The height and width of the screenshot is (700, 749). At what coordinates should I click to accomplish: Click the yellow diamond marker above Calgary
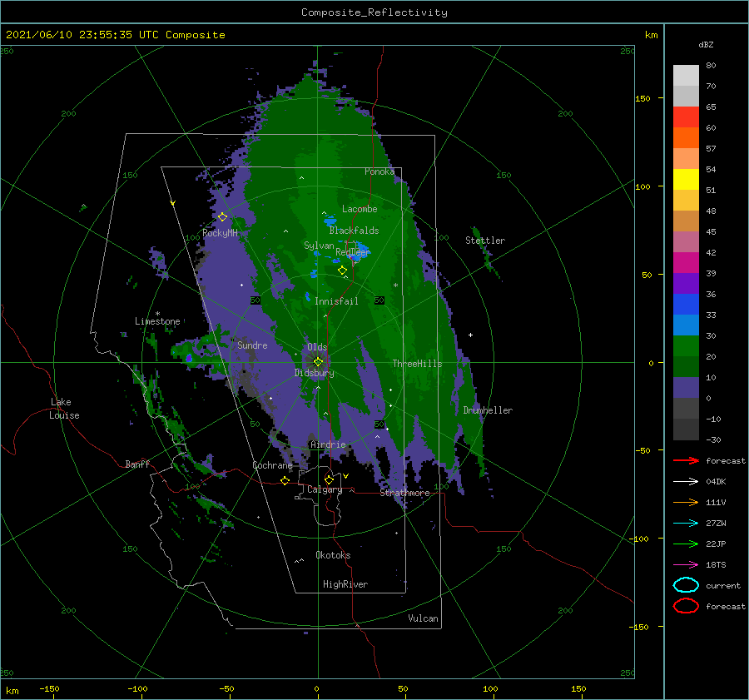[x=329, y=479]
